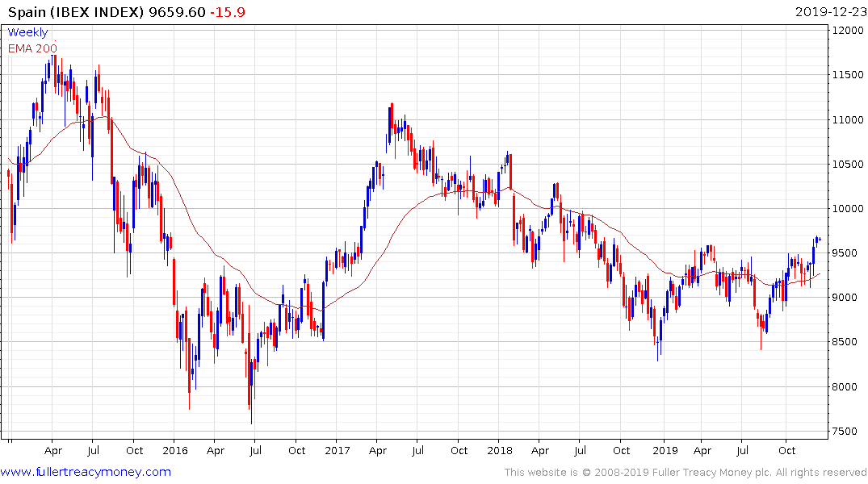The height and width of the screenshot is (484, 868).
Task: Click the red change value -15.9
Action: click(x=227, y=12)
